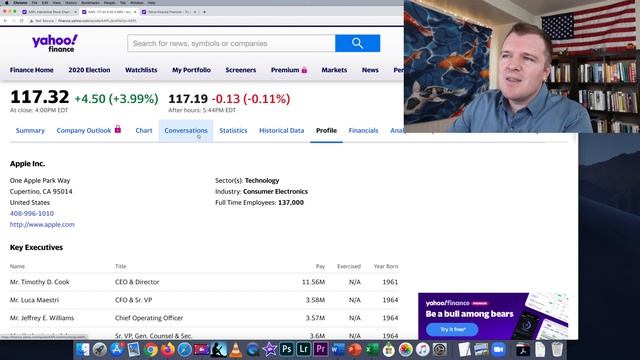Open Premiere Pro from the dock
Screen dimensions: 640x360
(x=321, y=350)
